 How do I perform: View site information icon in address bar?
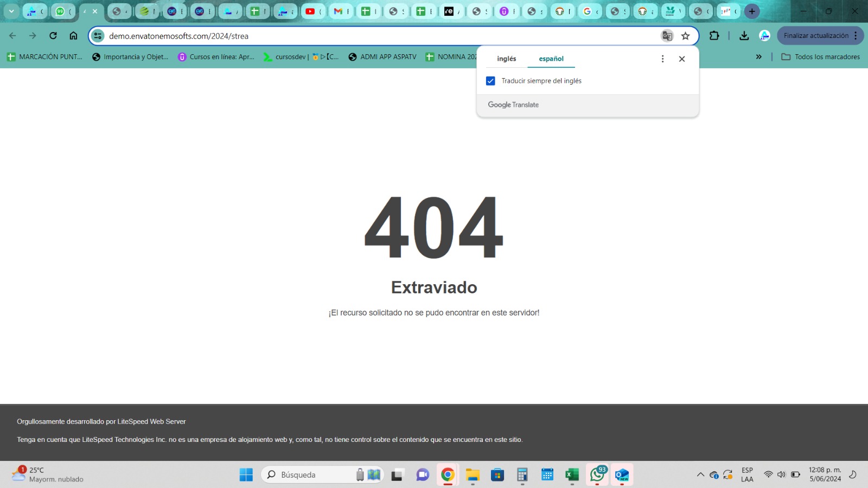tap(98, 36)
